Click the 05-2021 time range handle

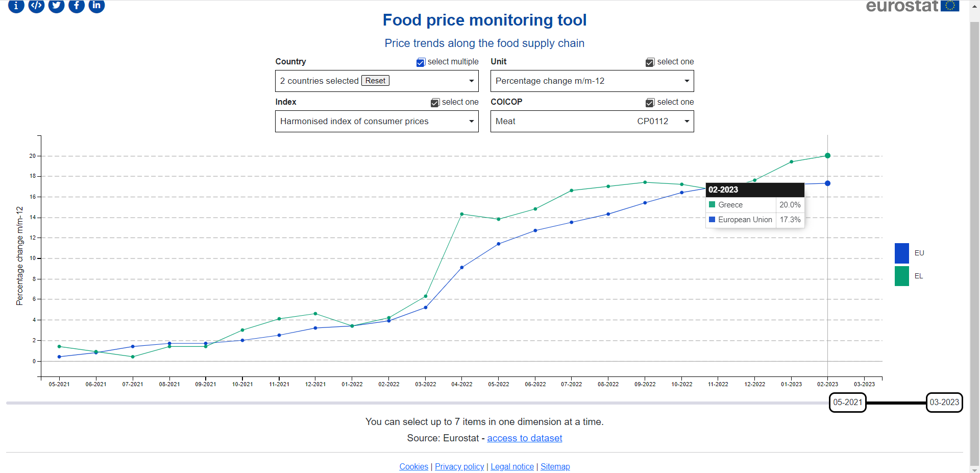[847, 403]
